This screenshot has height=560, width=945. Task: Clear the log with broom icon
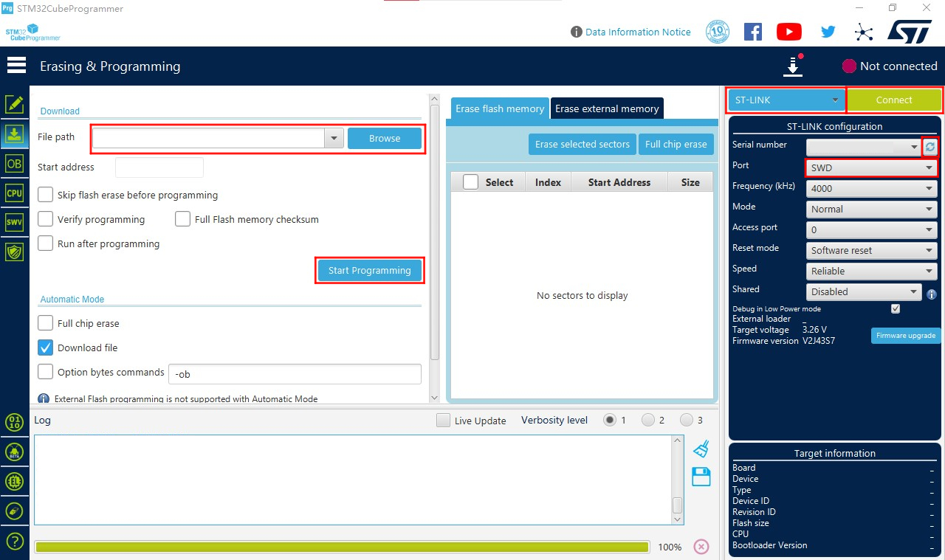(x=700, y=448)
